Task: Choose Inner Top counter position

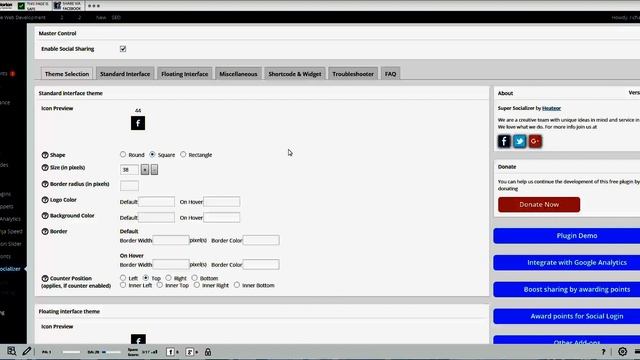Action: 160,285
